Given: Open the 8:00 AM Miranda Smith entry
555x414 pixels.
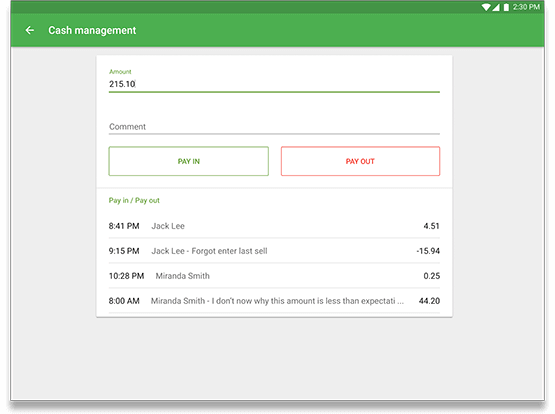Looking at the screenshot, I should [274, 301].
